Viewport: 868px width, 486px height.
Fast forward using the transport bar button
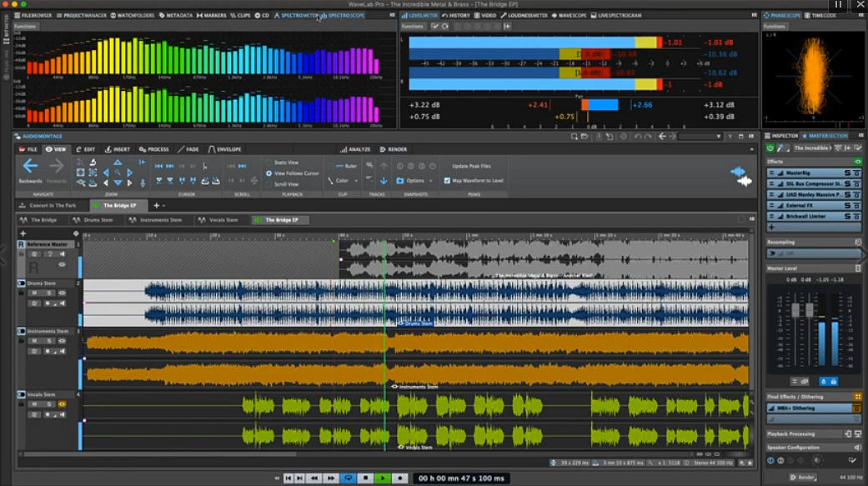[330, 478]
